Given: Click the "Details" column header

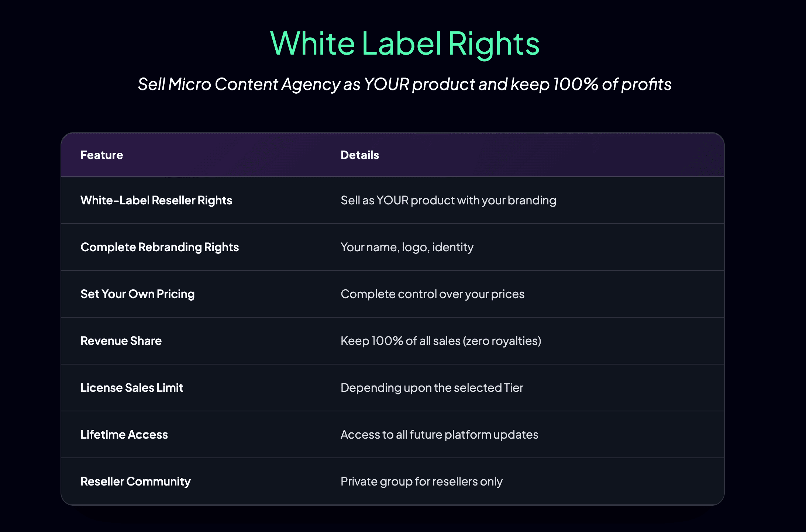Looking at the screenshot, I should click(359, 155).
